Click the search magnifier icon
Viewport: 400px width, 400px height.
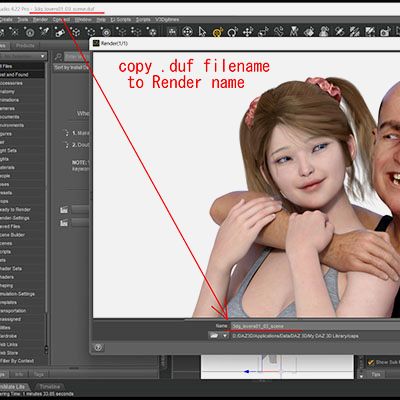tap(58, 57)
